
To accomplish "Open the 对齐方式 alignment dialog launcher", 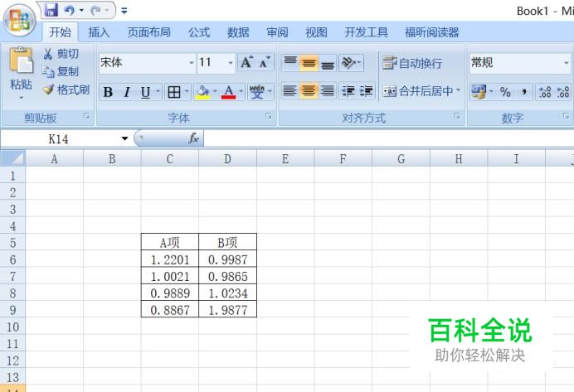I will (x=457, y=116).
